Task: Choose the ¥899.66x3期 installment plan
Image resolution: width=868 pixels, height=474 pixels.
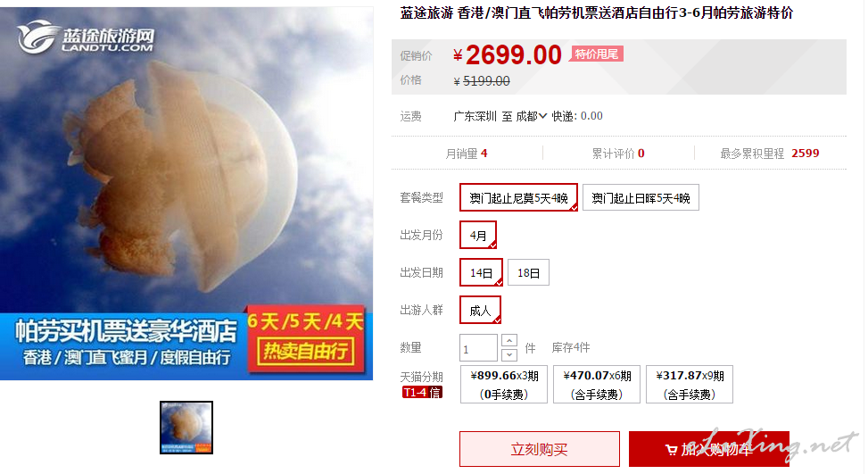Action: click(x=504, y=385)
